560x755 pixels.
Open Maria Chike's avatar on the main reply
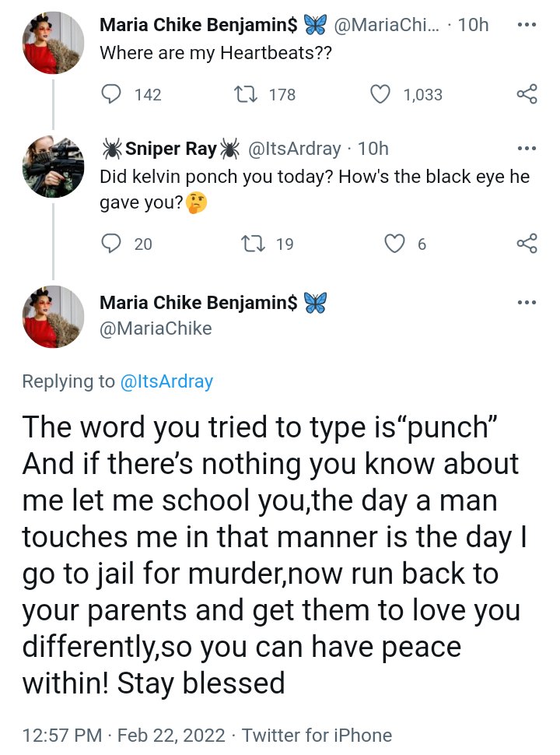tap(53, 316)
